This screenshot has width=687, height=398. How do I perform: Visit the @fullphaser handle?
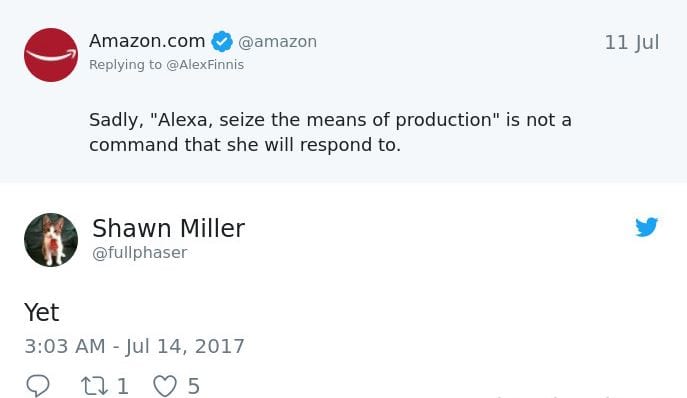click(x=140, y=252)
